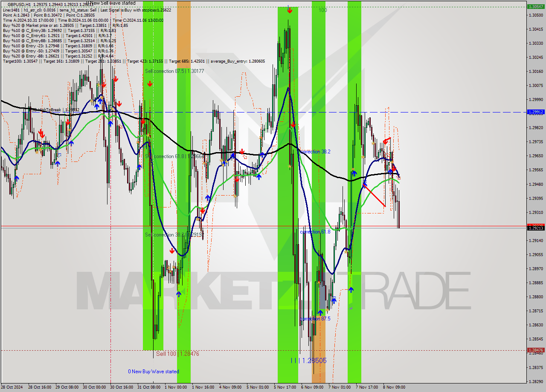The height and width of the screenshot is (392, 546).
Task: Click the '5 Nov 01:00' time axis label
Action: coord(258,387)
